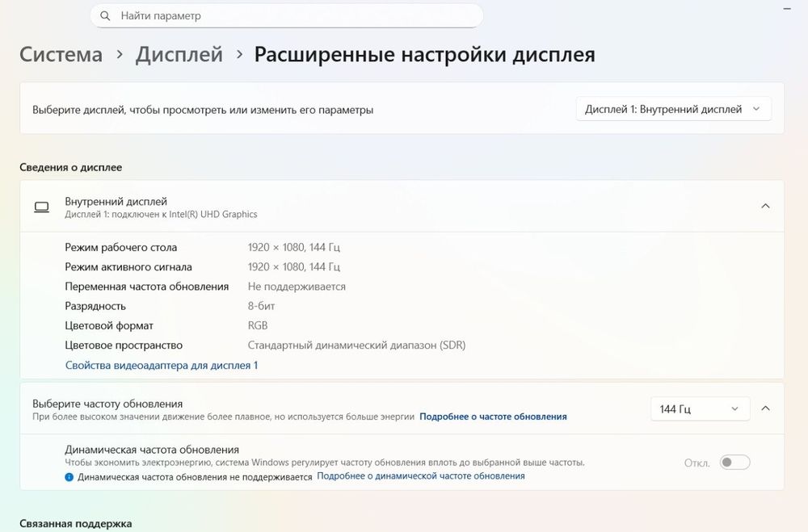This screenshot has height=532, width=808.
Task: Collapse the refresh rate section chevron
Action: click(765, 408)
